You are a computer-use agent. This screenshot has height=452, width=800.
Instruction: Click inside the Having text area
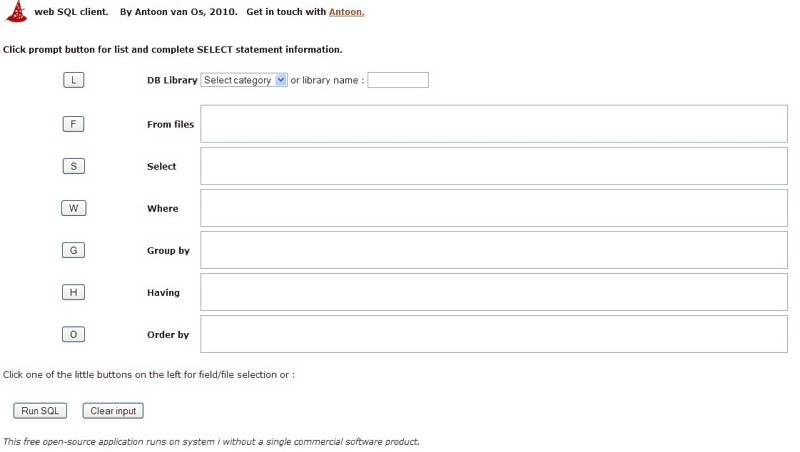tap(494, 292)
